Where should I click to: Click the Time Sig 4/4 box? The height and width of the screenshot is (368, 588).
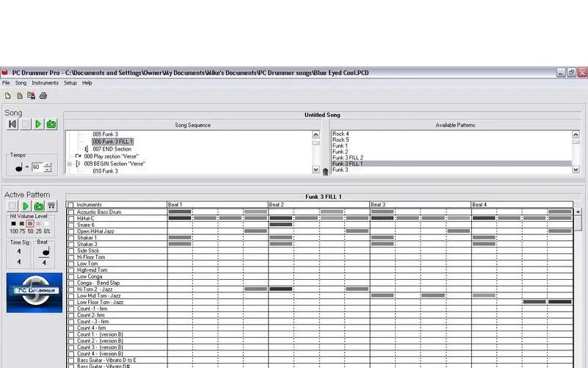(x=19, y=256)
